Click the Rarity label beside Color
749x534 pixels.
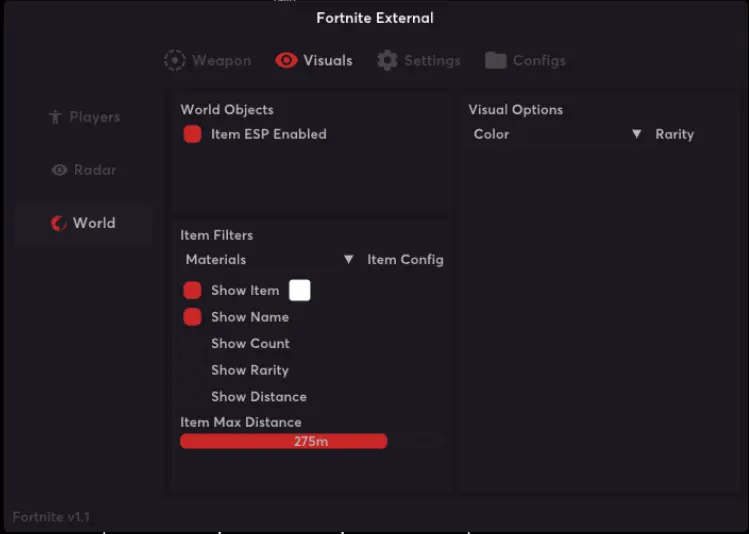[x=674, y=134]
